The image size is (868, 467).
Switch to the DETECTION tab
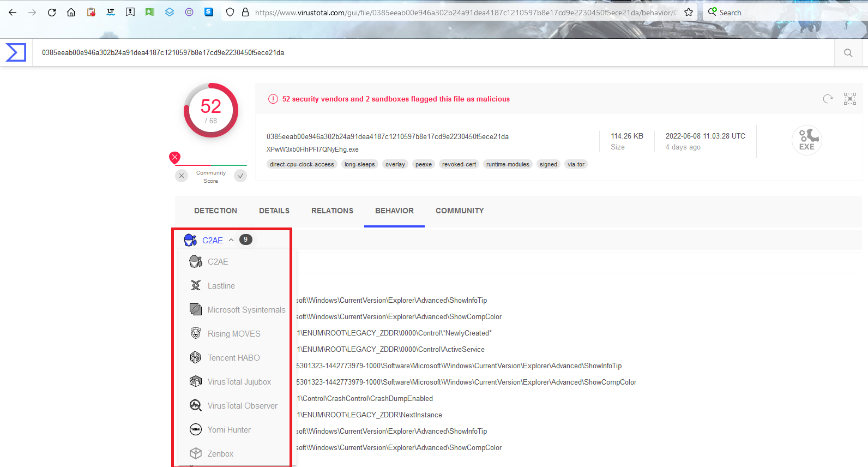click(216, 211)
